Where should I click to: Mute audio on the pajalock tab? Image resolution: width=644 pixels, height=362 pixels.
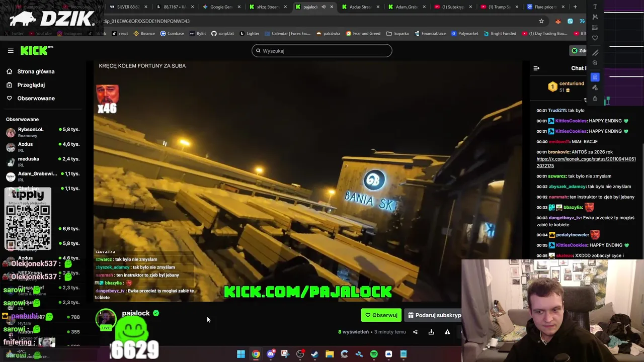click(x=324, y=7)
